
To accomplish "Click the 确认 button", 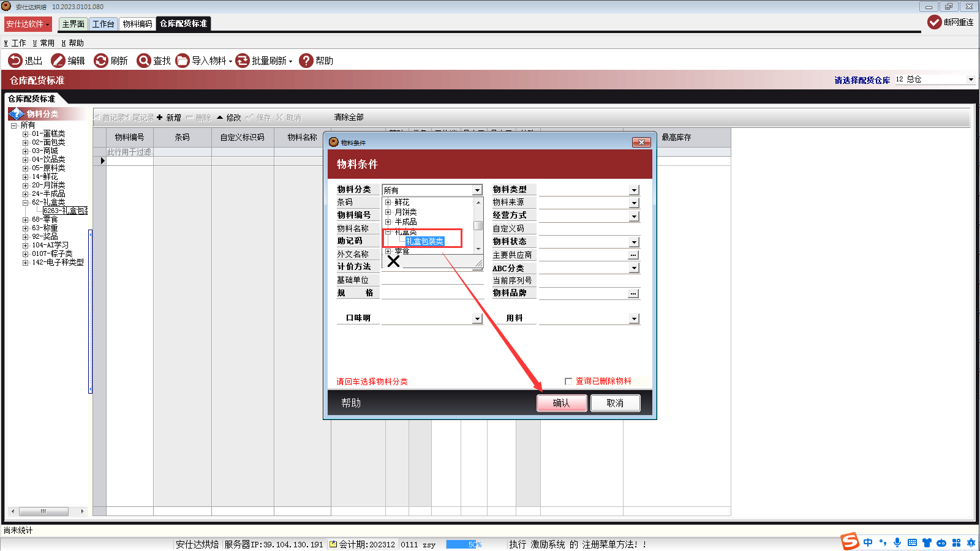I will pos(562,403).
